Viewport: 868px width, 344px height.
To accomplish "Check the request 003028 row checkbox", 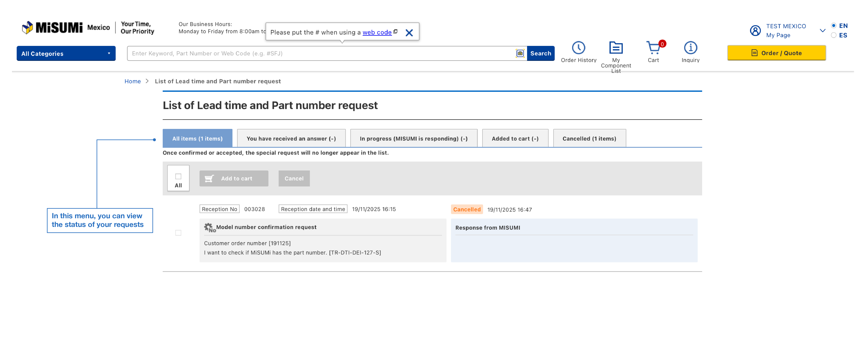I will [x=178, y=233].
